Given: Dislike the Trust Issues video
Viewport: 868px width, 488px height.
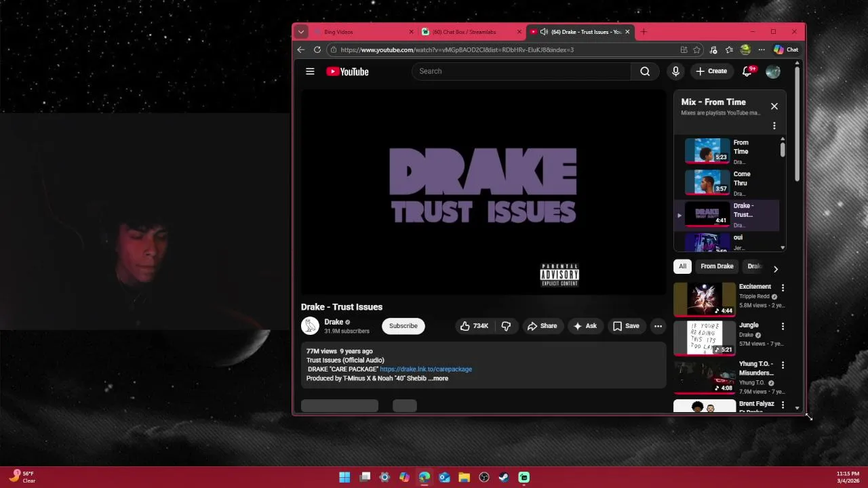Looking at the screenshot, I should pyautogui.click(x=506, y=326).
